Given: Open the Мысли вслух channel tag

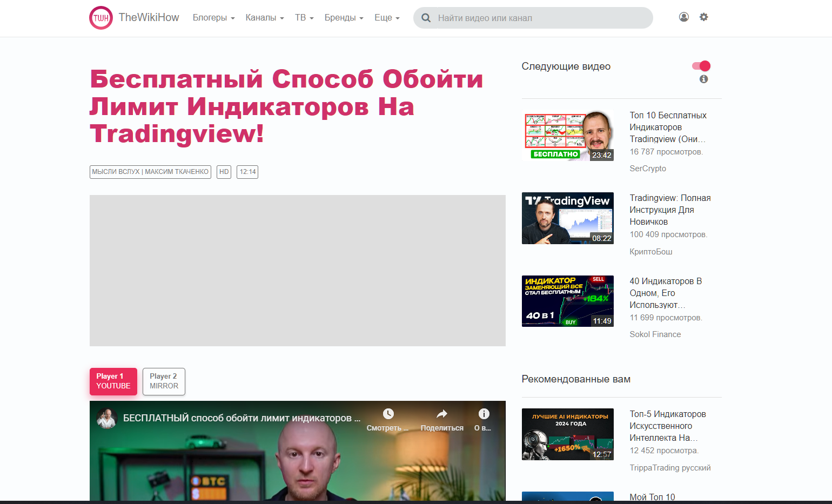Looking at the screenshot, I should [x=150, y=172].
